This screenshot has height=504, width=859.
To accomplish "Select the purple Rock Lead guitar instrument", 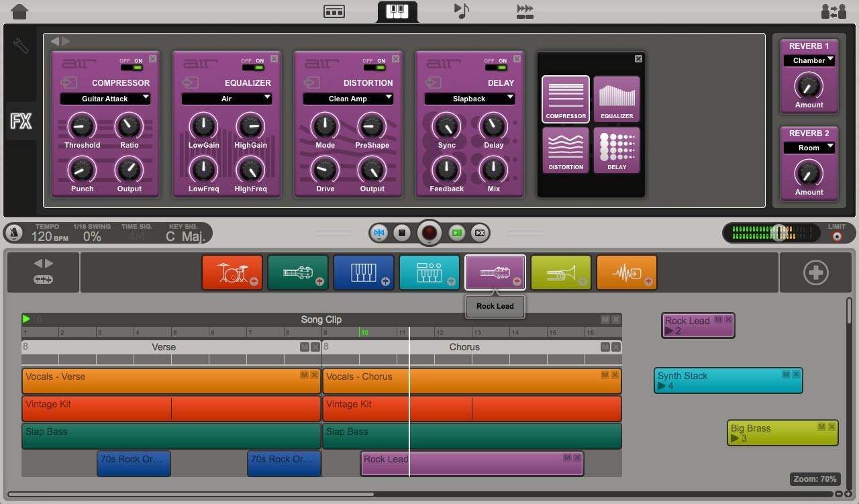I will pyautogui.click(x=495, y=272).
